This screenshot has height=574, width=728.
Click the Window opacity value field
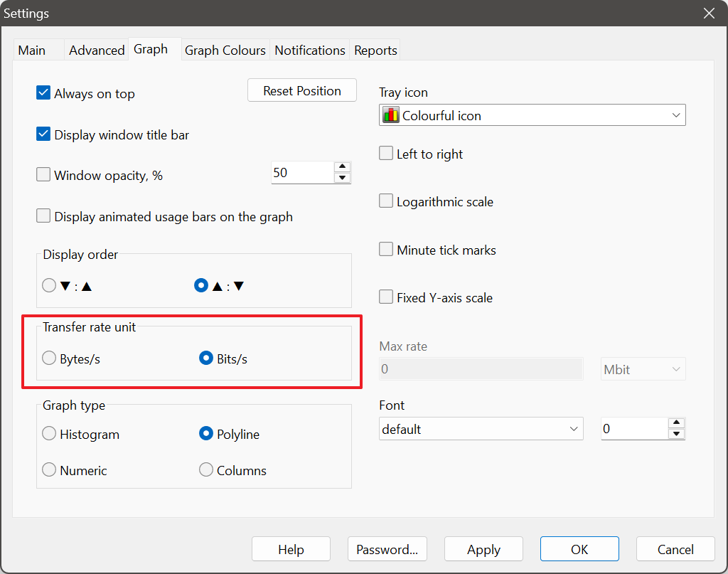tap(301, 173)
